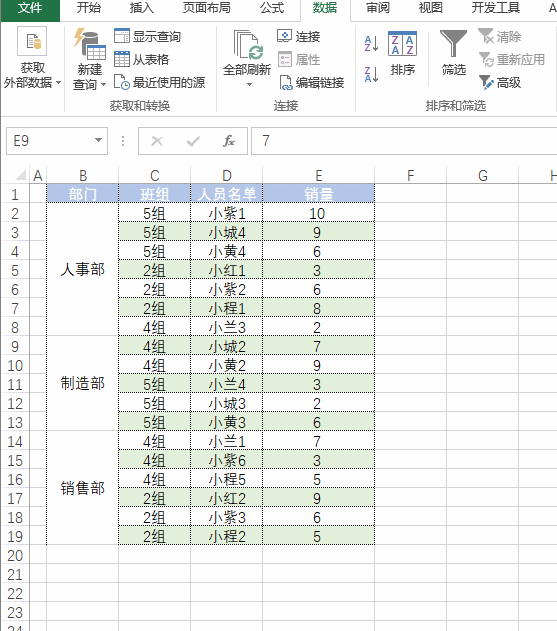557x631 pixels.
Task: Select row 13 header
Action: point(15,423)
